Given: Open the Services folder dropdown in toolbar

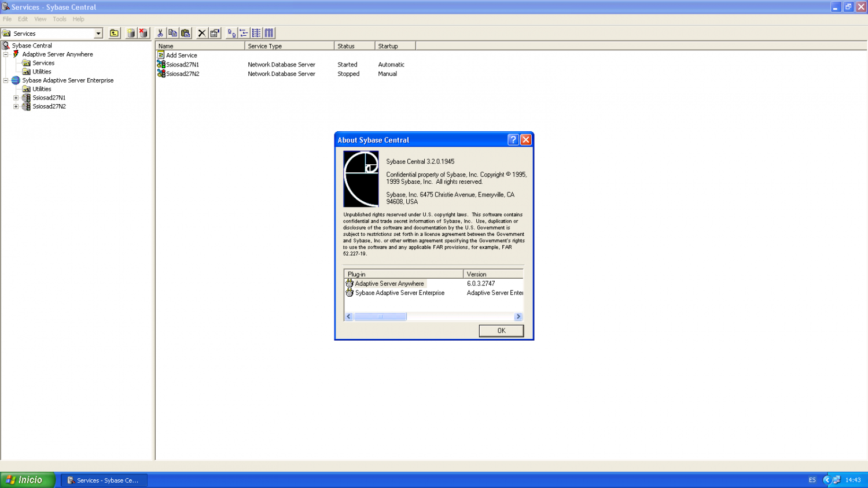Looking at the screenshot, I should click(98, 34).
